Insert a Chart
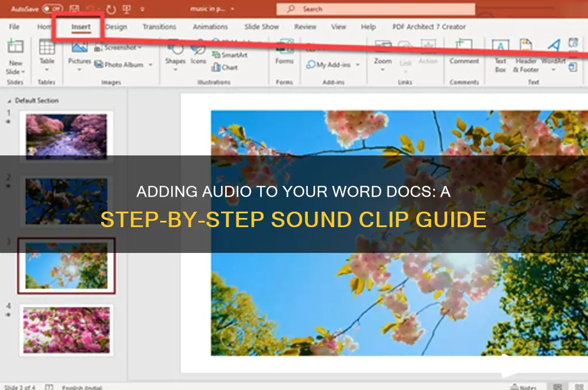This screenshot has height=390, width=588. [x=225, y=68]
